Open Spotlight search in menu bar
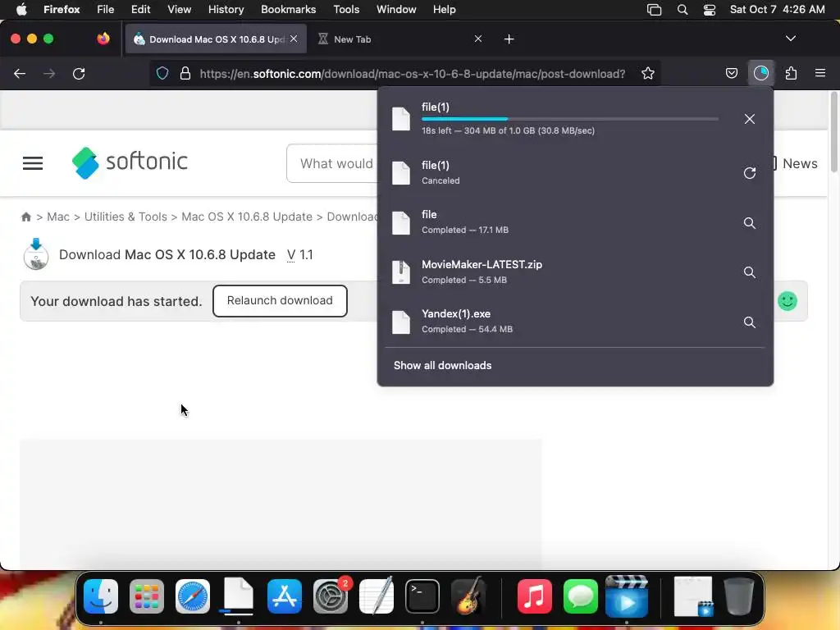The image size is (840, 630). pyautogui.click(x=682, y=9)
